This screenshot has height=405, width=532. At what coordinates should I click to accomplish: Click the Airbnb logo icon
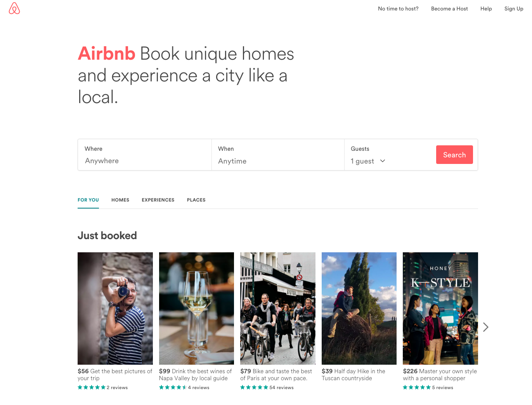click(14, 9)
